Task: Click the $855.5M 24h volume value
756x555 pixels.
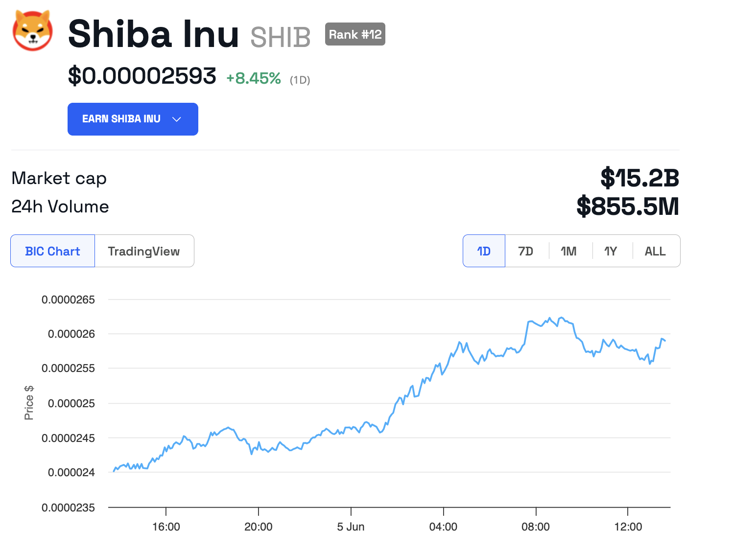Action: (x=628, y=206)
